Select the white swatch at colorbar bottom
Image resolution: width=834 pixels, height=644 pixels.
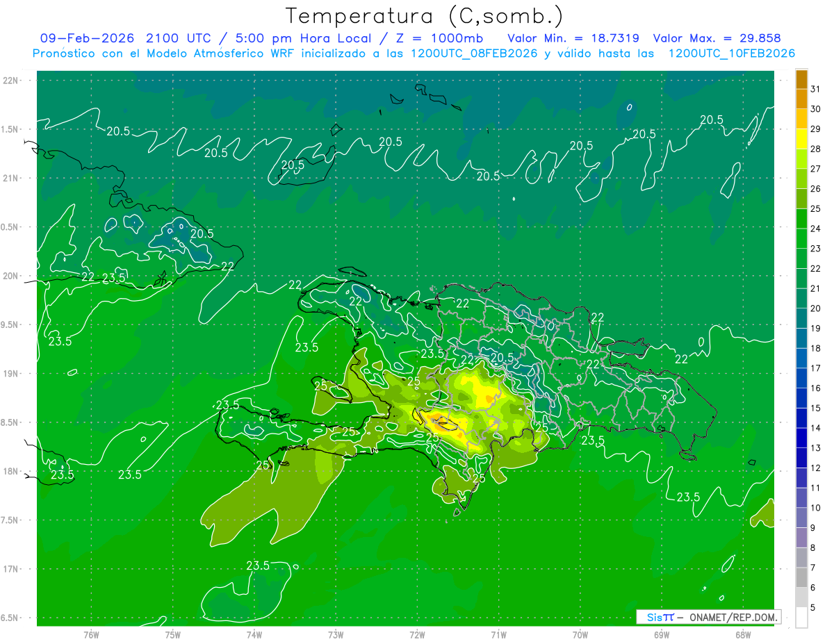point(801,618)
